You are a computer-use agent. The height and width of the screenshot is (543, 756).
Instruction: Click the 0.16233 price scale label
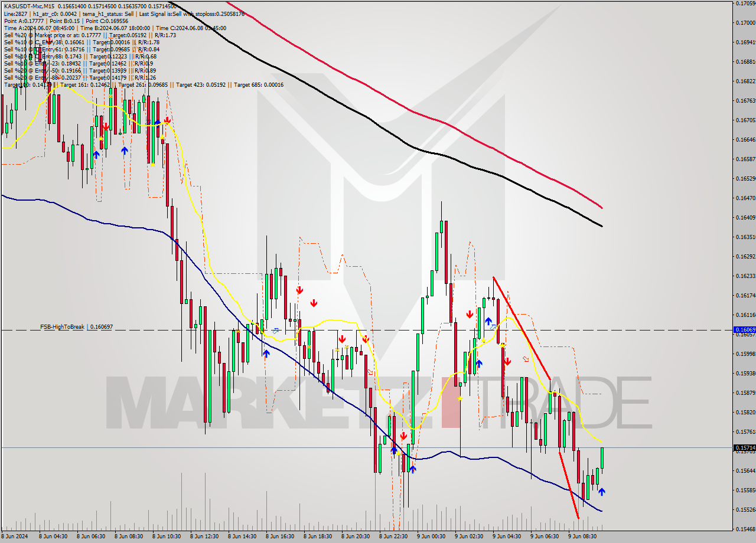click(x=745, y=276)
